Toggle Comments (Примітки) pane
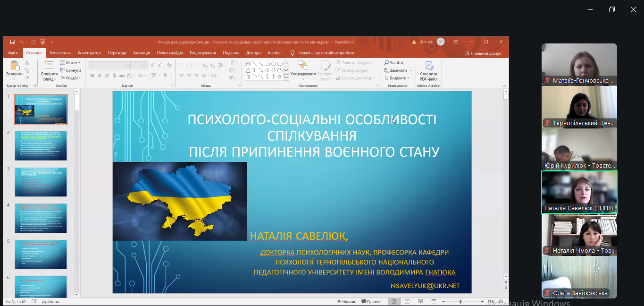 371,301
